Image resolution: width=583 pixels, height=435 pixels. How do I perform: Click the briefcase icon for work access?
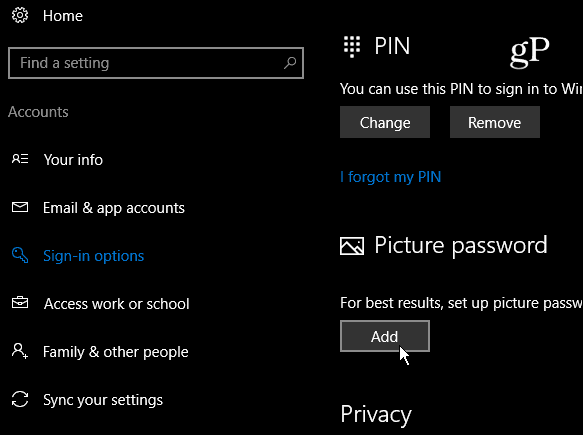[x=20, y=303]
